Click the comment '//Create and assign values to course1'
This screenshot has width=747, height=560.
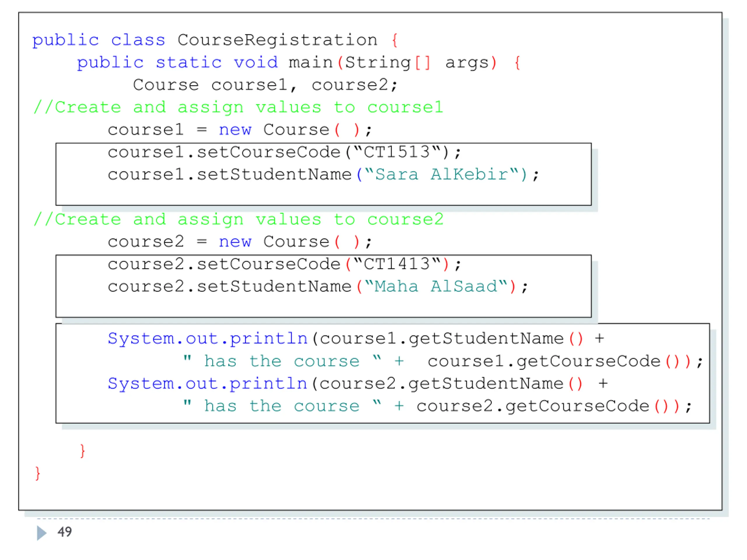[x=238, y=108]
